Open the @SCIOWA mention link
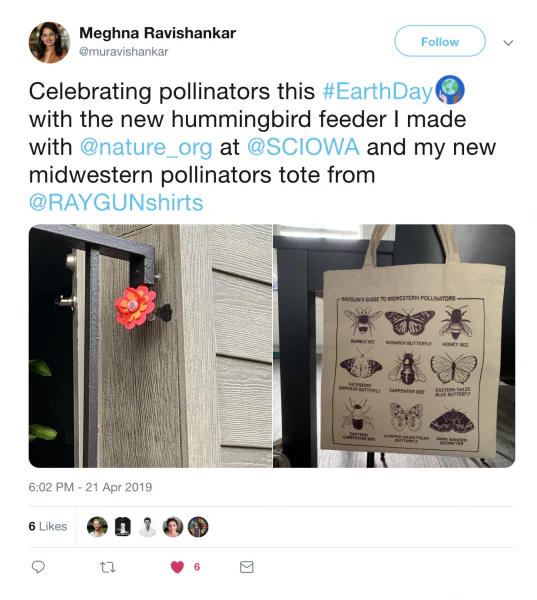 [x=303, y=147]
